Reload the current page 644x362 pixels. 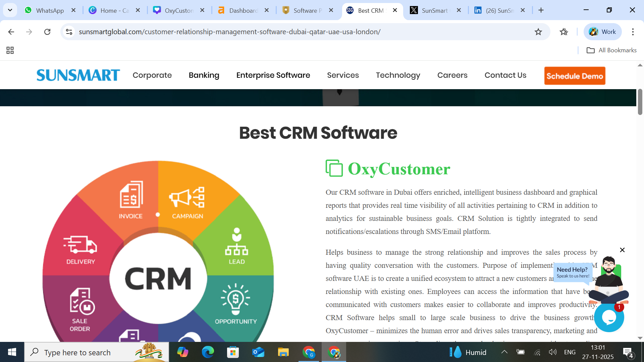pyautogui.click(x=47, y=32)
